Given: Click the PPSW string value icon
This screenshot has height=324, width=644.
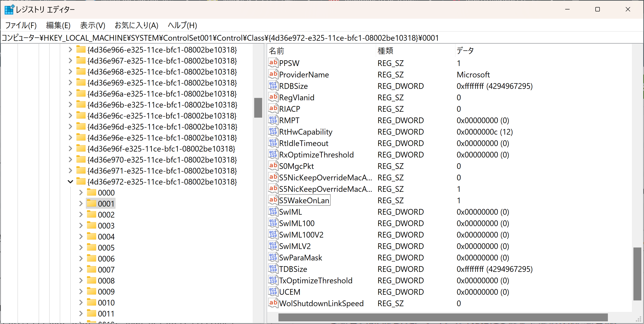Looking at the screenshot, I should 273,63.
